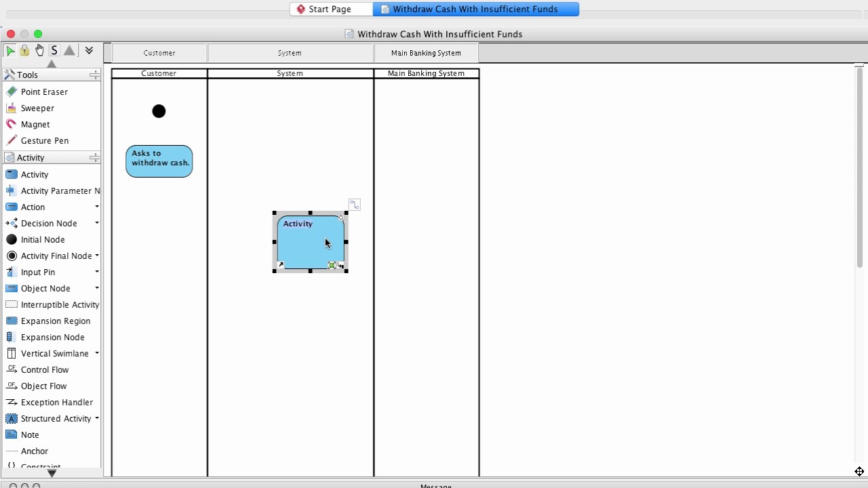The height and width of the screenshot is (488, 868).
Task: Pick Activity Parameter Node shape
Action: (x=52, y=190)
